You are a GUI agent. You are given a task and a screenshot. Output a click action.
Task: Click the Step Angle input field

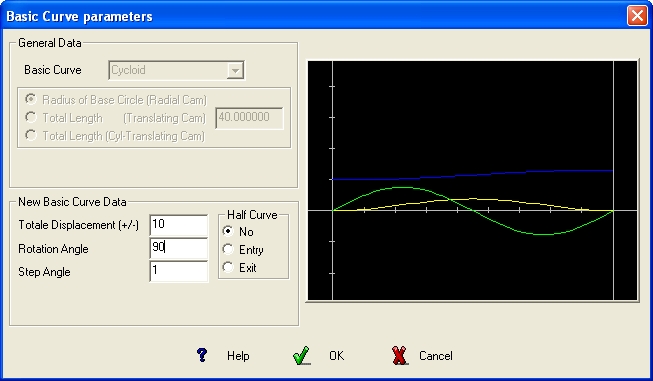pos(179,271)
